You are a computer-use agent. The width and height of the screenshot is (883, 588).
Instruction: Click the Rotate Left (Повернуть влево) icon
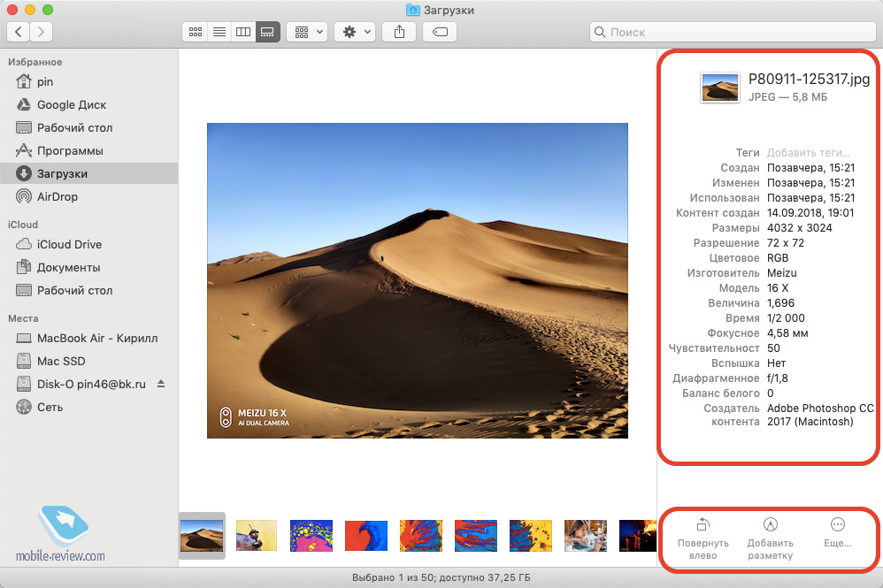(x=703, y=525)
